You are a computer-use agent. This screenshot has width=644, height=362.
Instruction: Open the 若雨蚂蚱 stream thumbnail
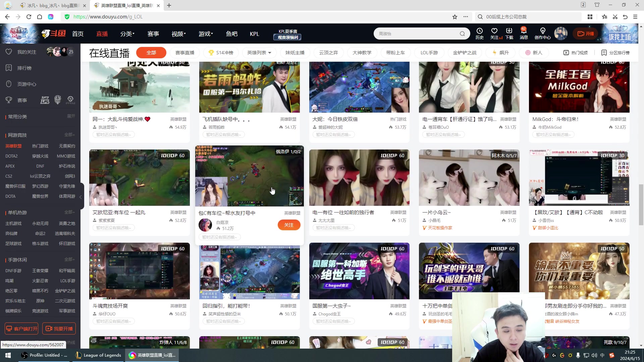pos(249,87)
